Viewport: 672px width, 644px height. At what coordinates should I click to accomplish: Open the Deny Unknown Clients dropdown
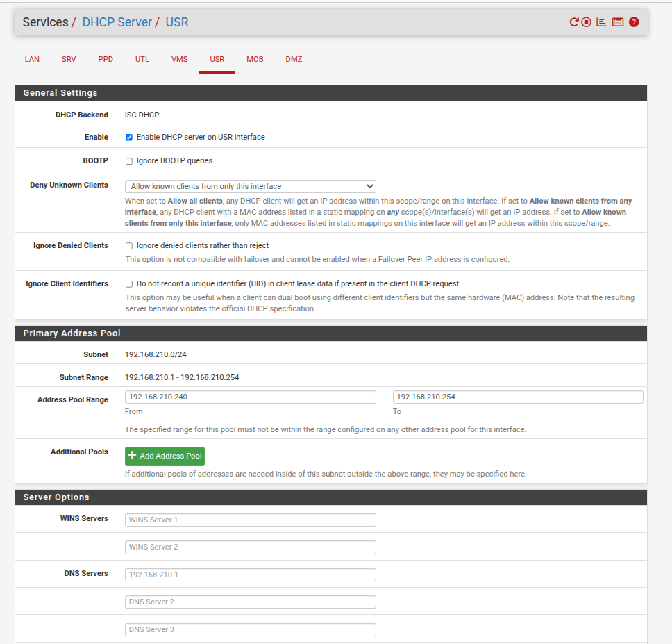pyautogui.click(x=250, y=186)
